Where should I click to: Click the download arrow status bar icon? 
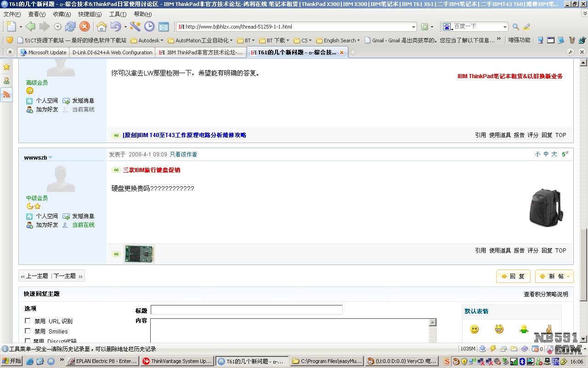482,349
